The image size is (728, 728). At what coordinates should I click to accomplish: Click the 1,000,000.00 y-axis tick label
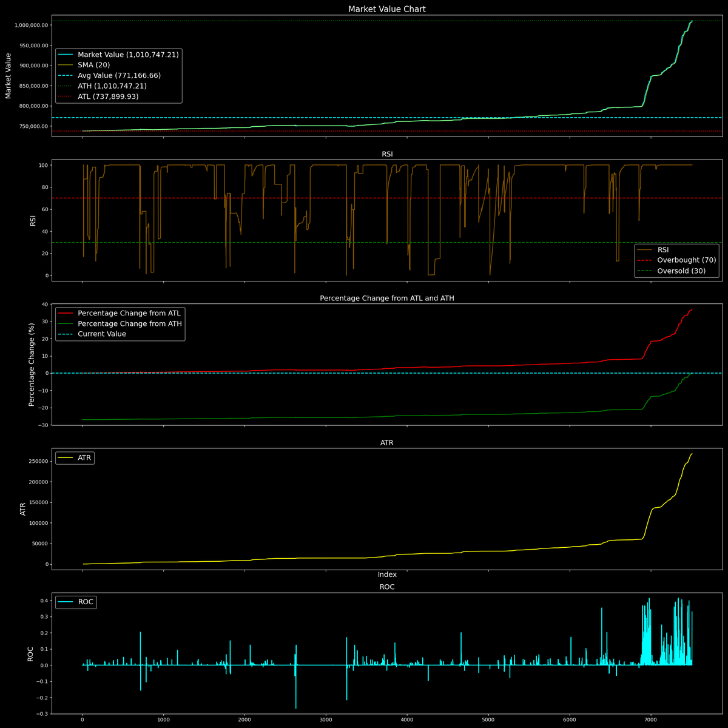tap(31, 25)
